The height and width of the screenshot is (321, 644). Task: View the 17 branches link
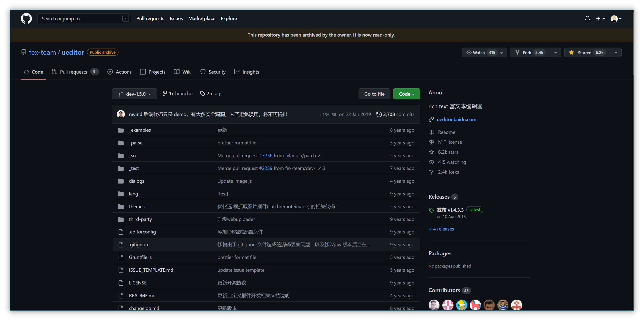(x=178, y=93)
